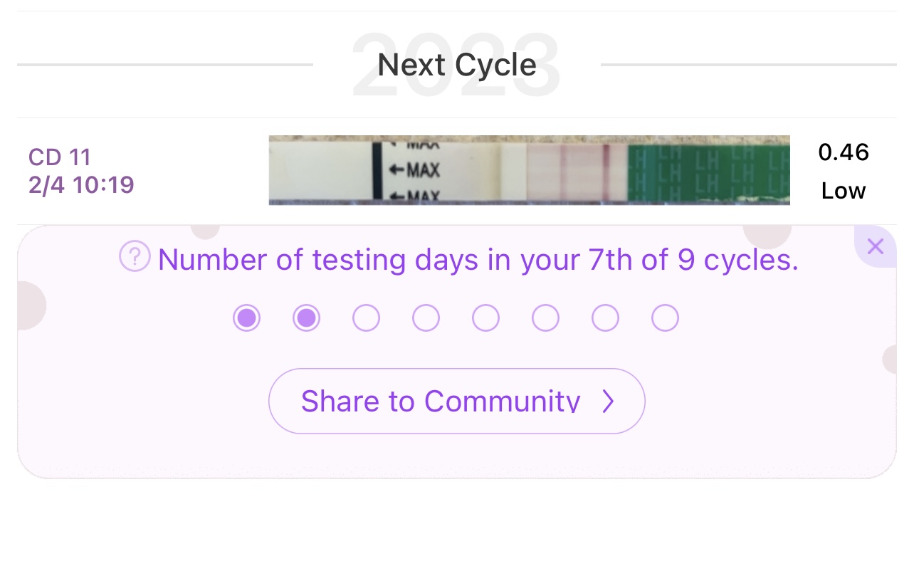Tap the MAX line marker on strip
The image size is (914, 588).
416,171
